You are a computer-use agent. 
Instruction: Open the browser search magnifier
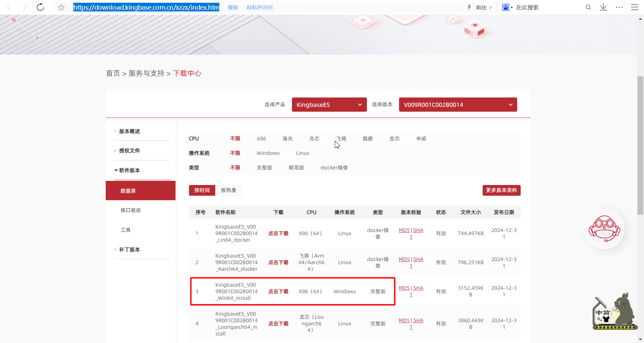tap(588, 7)
